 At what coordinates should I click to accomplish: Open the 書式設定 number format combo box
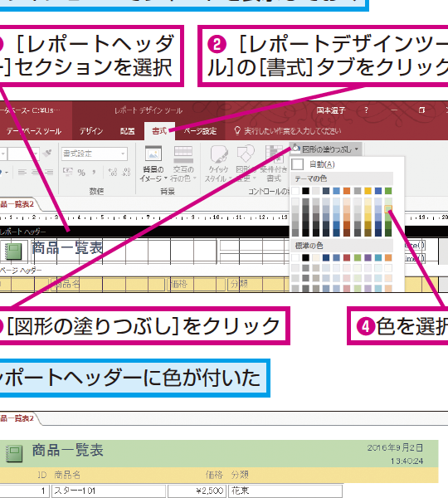pos(95,154)
